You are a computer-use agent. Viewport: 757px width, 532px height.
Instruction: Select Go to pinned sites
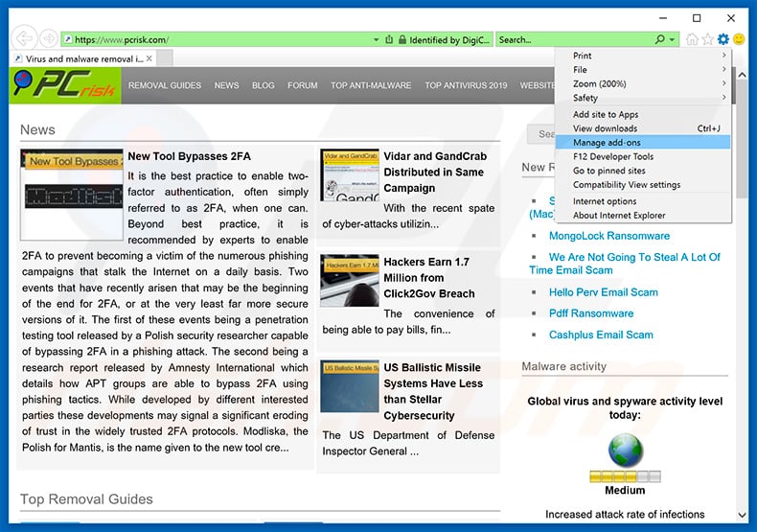(643, 171)
